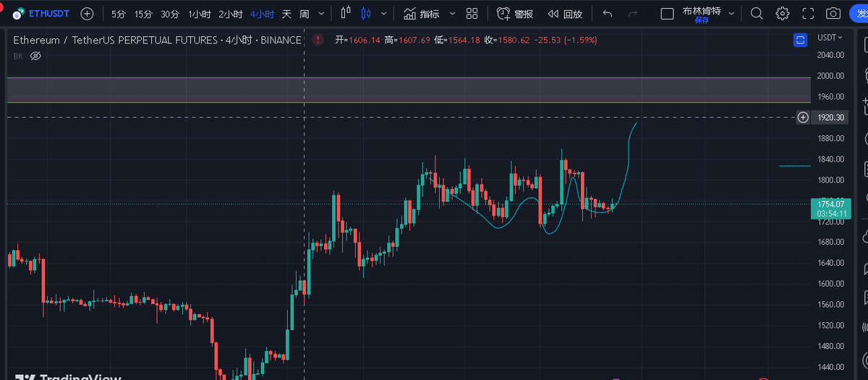The height and width of the screenshot is (380, 868).
Task: Expand the chart style dropdown arrow
Action: [x=384, y=14]
